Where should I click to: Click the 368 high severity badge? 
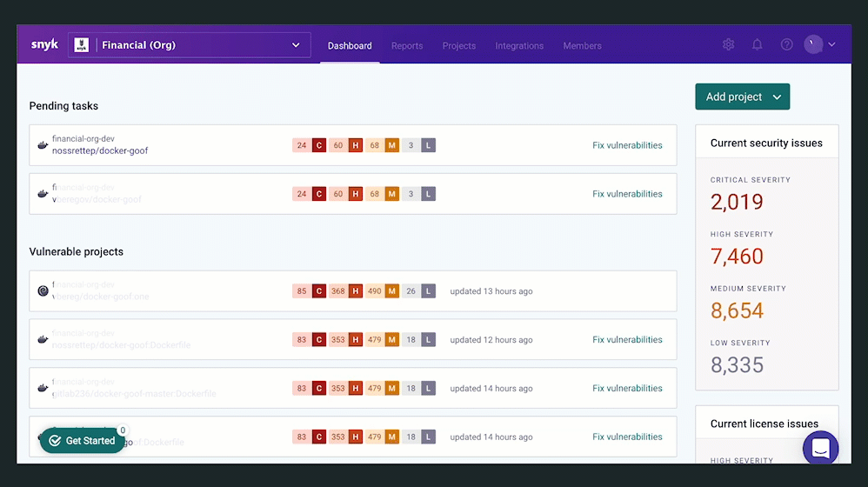[346, 291]
